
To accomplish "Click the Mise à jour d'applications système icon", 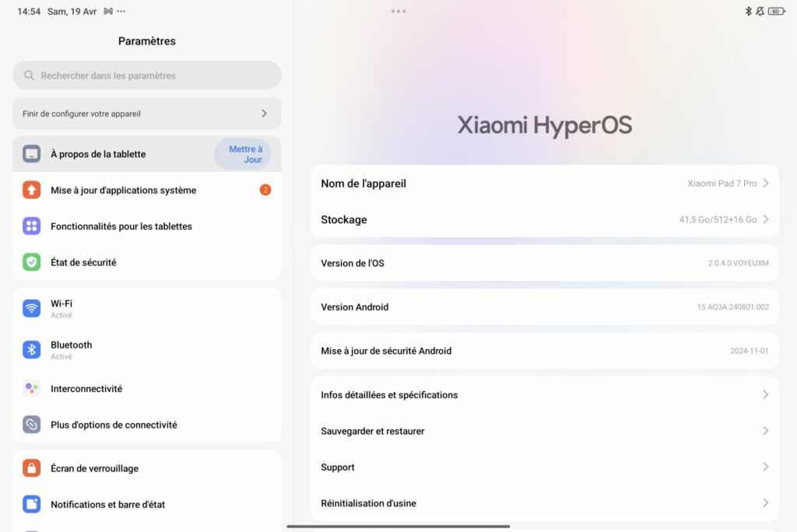I will click(x=31, y=190).
